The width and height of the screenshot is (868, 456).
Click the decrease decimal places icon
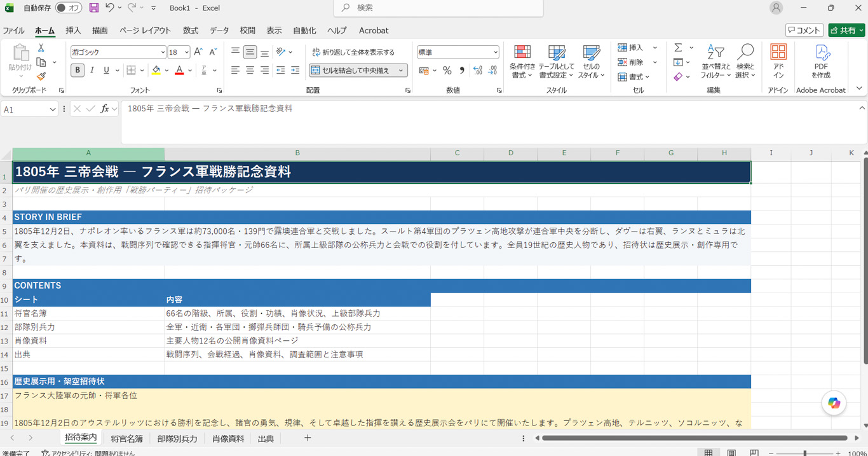(x=492, y=71)
